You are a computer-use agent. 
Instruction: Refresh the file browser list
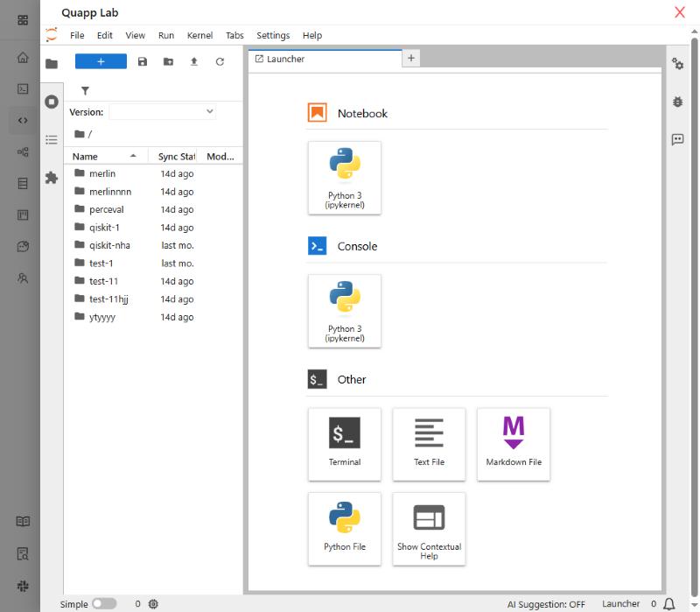tap(220, 61)
